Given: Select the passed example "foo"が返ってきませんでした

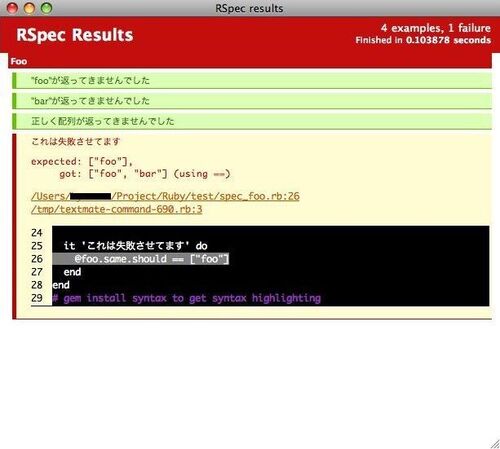Looking at the screenshot, I should point(252,81).
